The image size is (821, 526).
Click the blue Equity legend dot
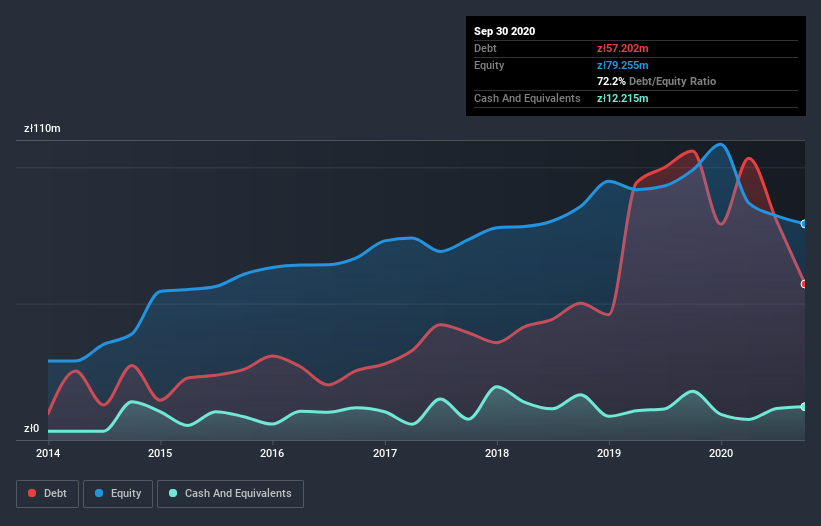[99, 493]
